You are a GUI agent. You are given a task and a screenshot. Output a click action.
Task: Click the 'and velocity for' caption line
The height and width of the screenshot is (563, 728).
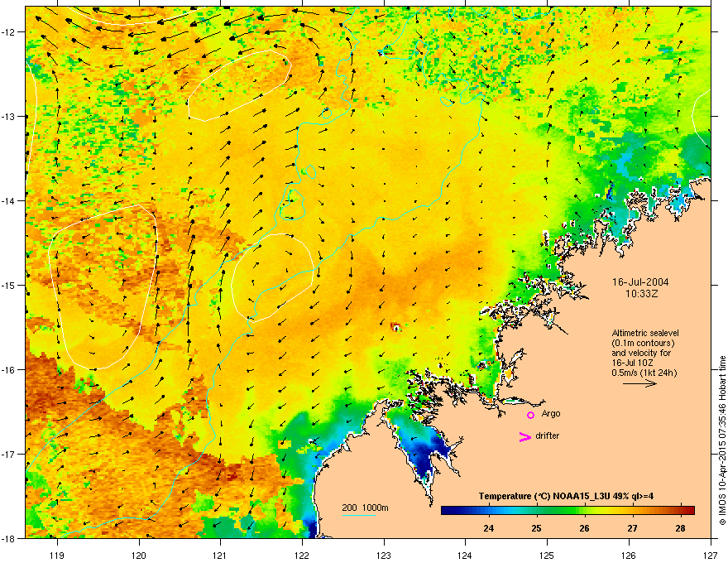point(640,353)
